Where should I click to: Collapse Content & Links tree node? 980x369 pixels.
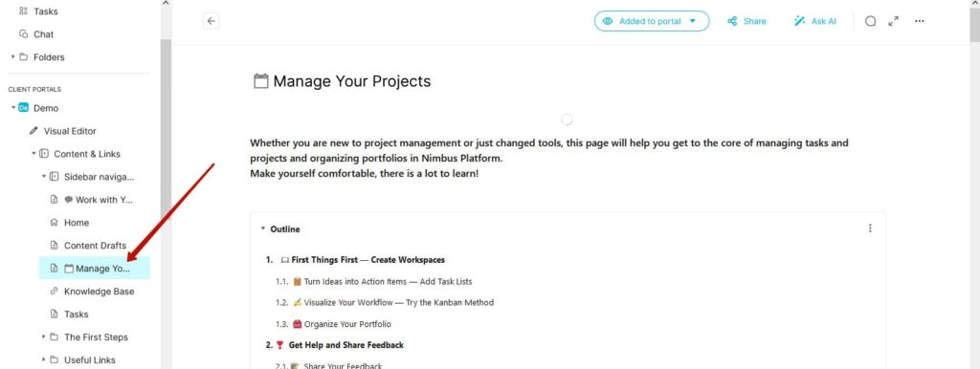pos(33,154)
